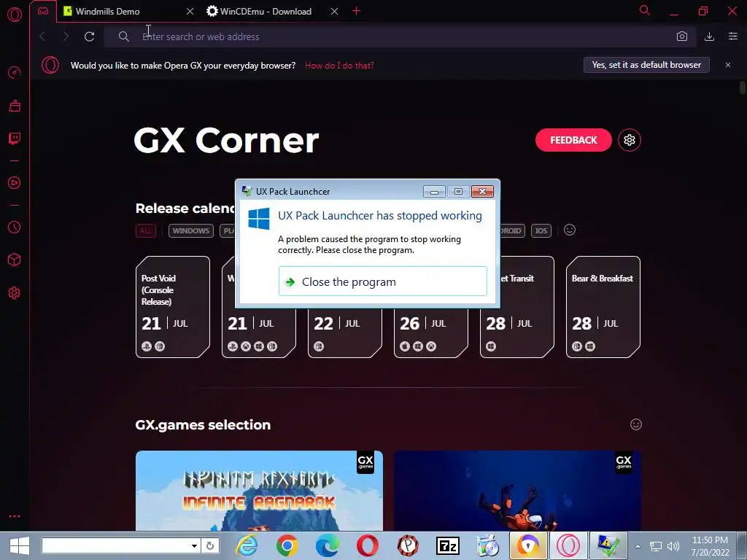Dismiss the default browser prompt
Screen dimensions: 747x560
[x=728, y=65]
